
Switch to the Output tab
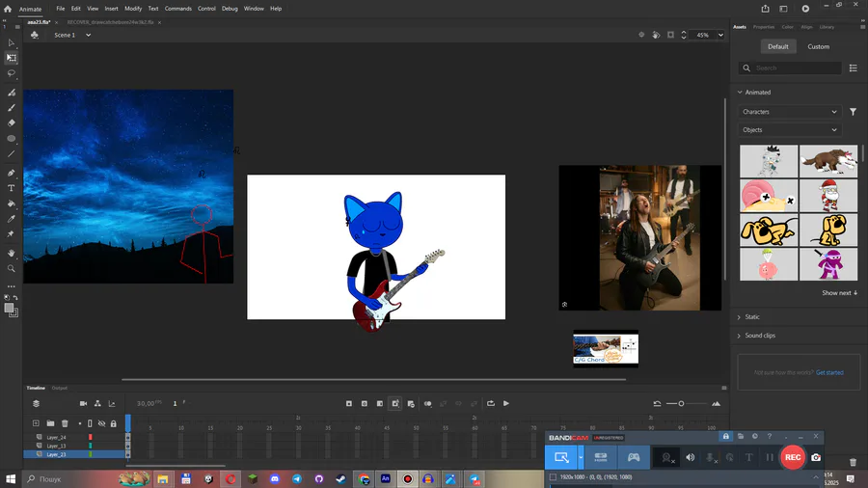[x=59, y=388]
